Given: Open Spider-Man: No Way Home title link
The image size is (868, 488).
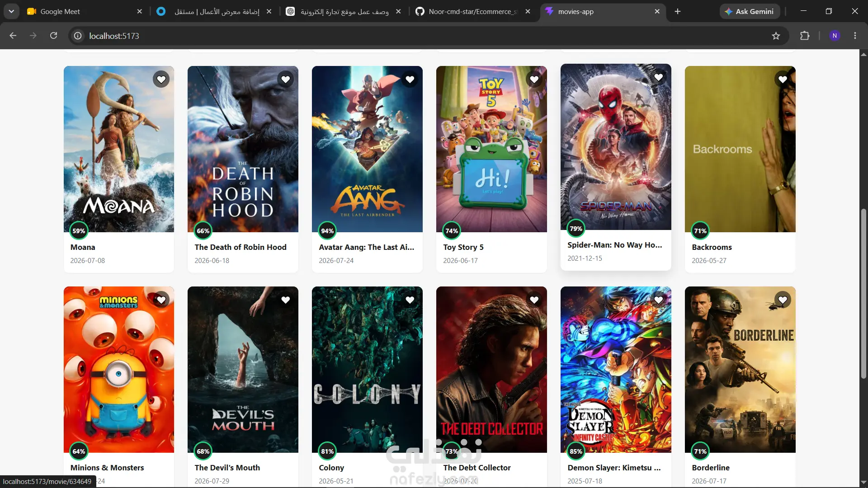Looking at the screenshot, I should coord(615,245).
